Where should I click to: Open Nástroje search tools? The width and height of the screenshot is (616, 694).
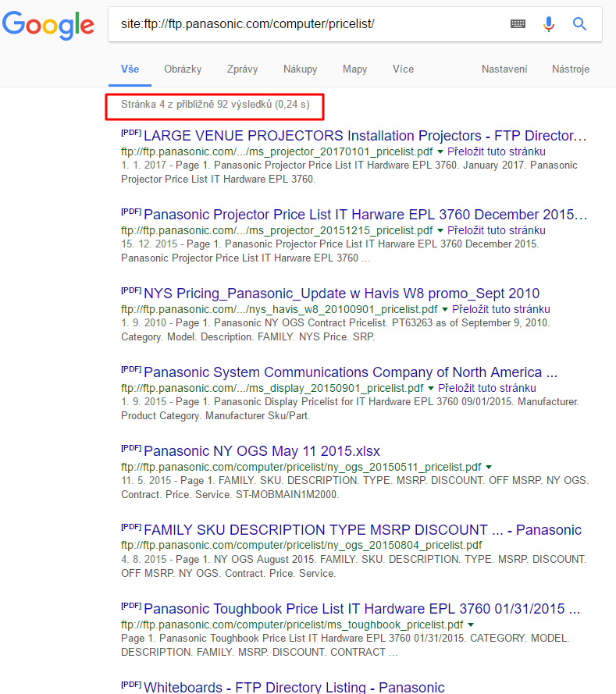coord(571,69)
